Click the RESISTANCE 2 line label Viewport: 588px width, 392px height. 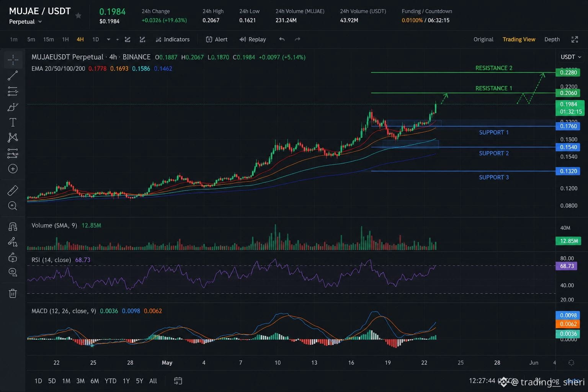[x=494, y=68]
